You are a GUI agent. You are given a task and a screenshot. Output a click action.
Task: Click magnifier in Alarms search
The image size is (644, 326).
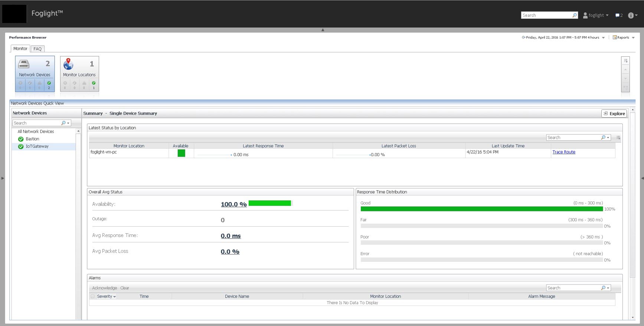click(x=603, y=288)
